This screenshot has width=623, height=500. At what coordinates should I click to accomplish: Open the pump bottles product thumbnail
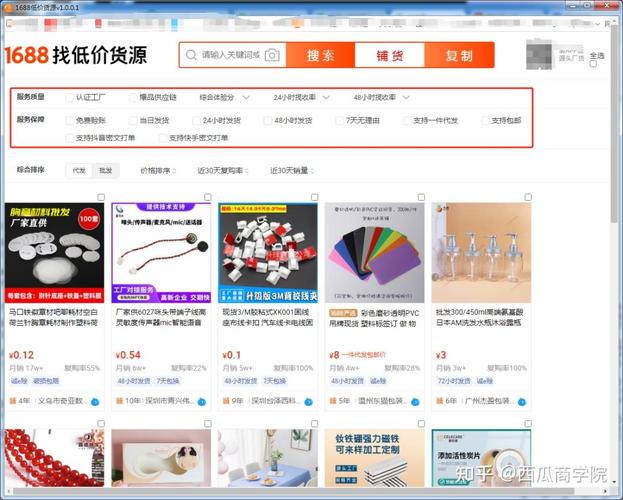[x=481, y=253]
